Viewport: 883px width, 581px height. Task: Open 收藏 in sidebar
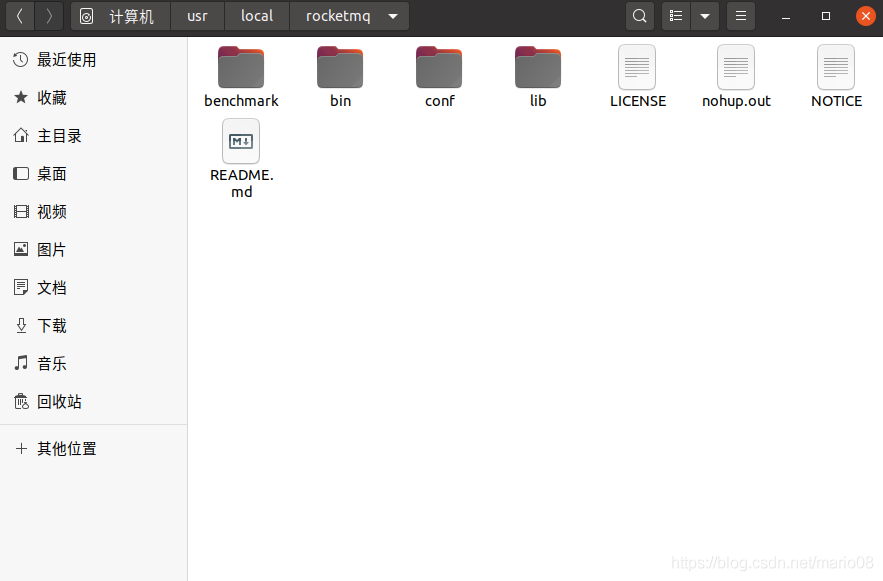(x=93, y=97)
